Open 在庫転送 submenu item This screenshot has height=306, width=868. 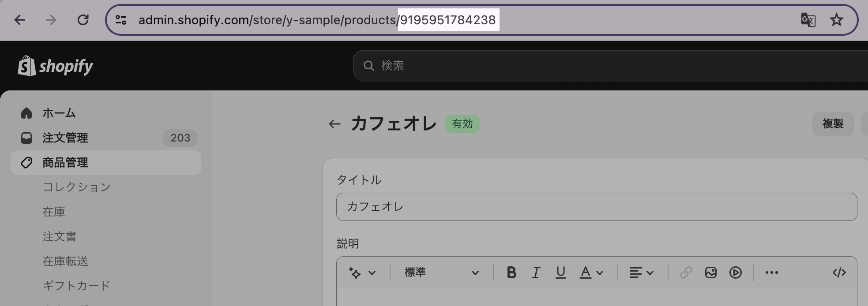(x=65, y=261)
